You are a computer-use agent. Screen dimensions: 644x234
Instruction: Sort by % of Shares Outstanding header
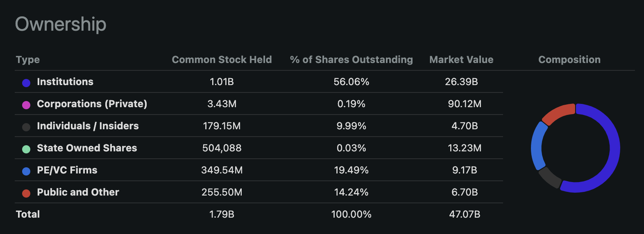[x=351, y=60]
